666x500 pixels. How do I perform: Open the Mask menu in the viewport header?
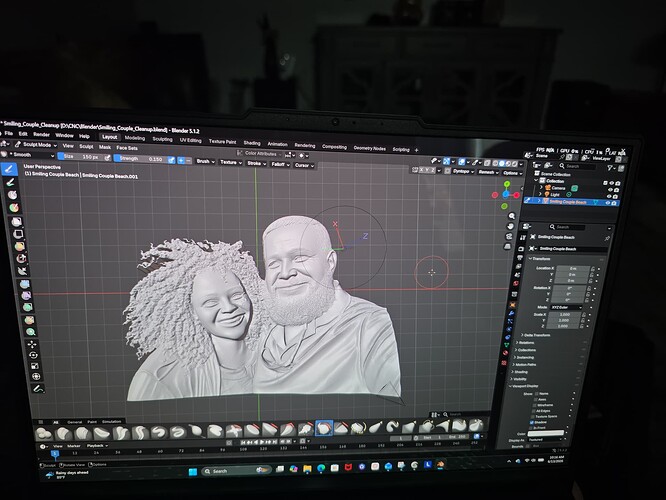click(105, 147)
